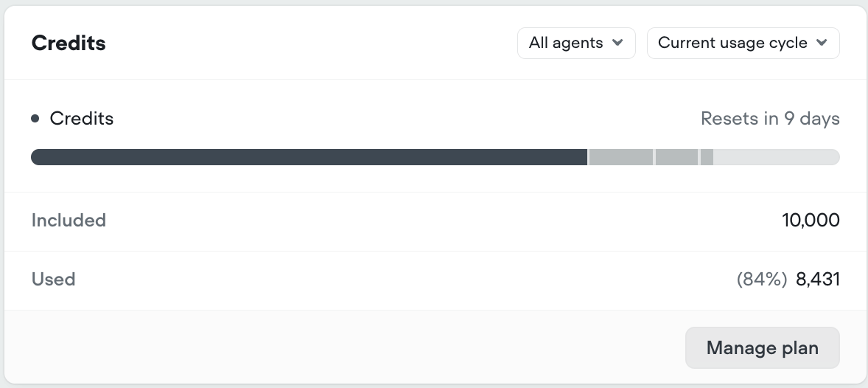This screenshot has height=388, width=868.
Task: Click the smallest gray bar segment
Action: (707, 157)
